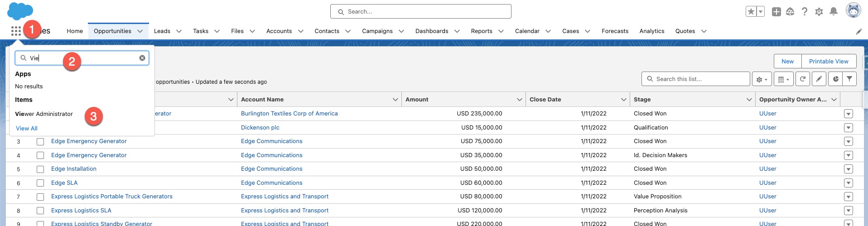Switch to the Campaigns tab

pyautogui.click(x=377, y=31)
